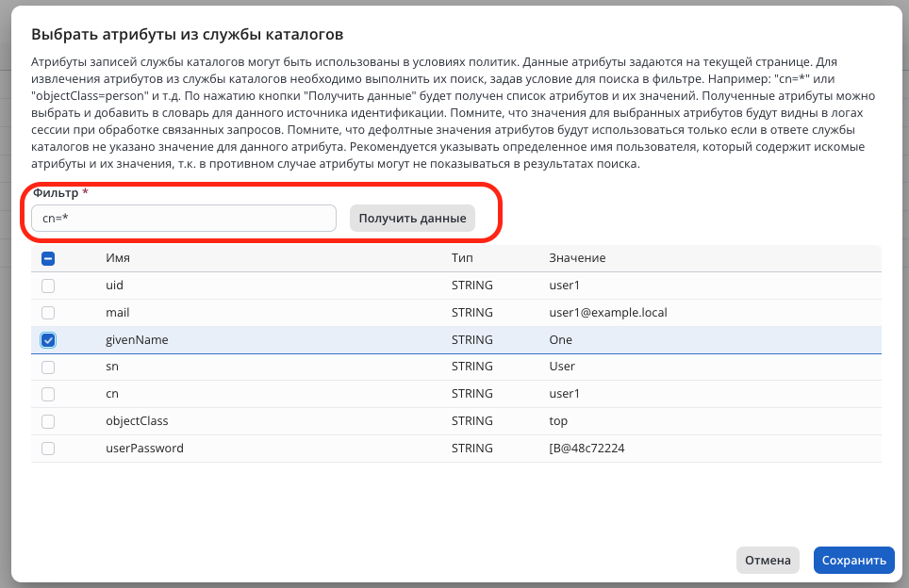
Task: Toggle the select-all checkbox in table header
Action: coord(48,258)
